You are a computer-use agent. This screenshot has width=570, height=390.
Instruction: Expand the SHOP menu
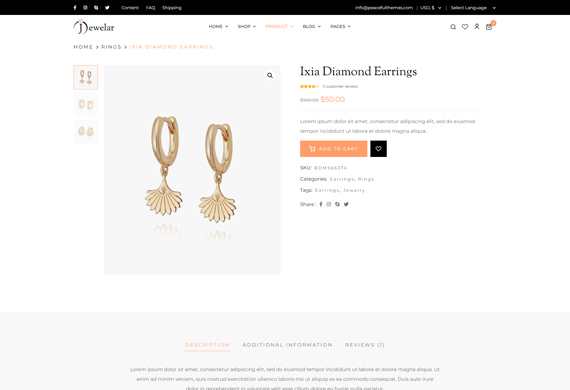pos(247,27)
